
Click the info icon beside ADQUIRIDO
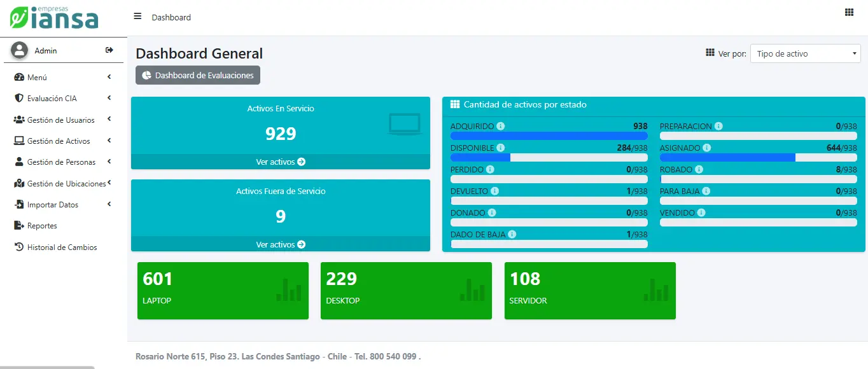(500, 126)
